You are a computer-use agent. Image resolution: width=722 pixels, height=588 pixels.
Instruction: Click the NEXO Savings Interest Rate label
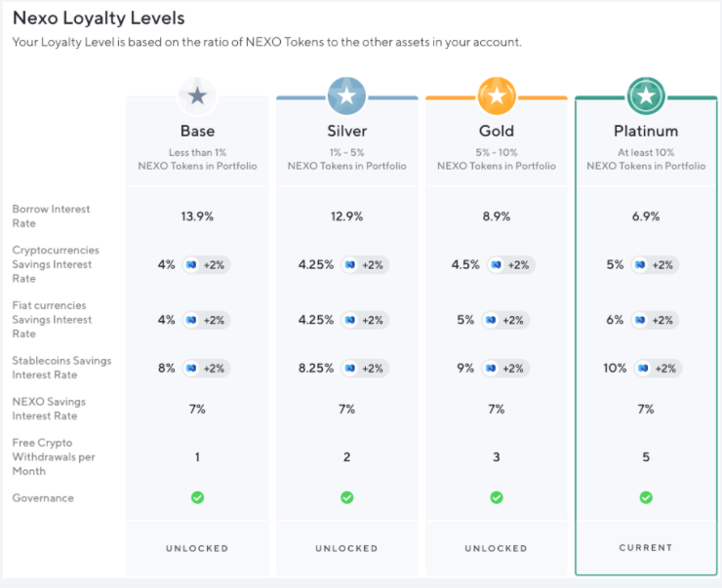49,409
